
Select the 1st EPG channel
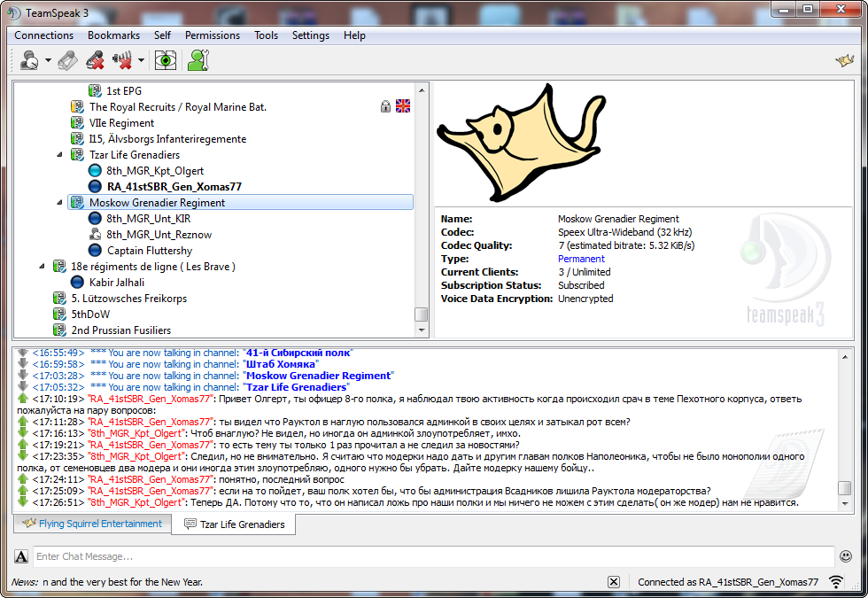click(124, 90)
